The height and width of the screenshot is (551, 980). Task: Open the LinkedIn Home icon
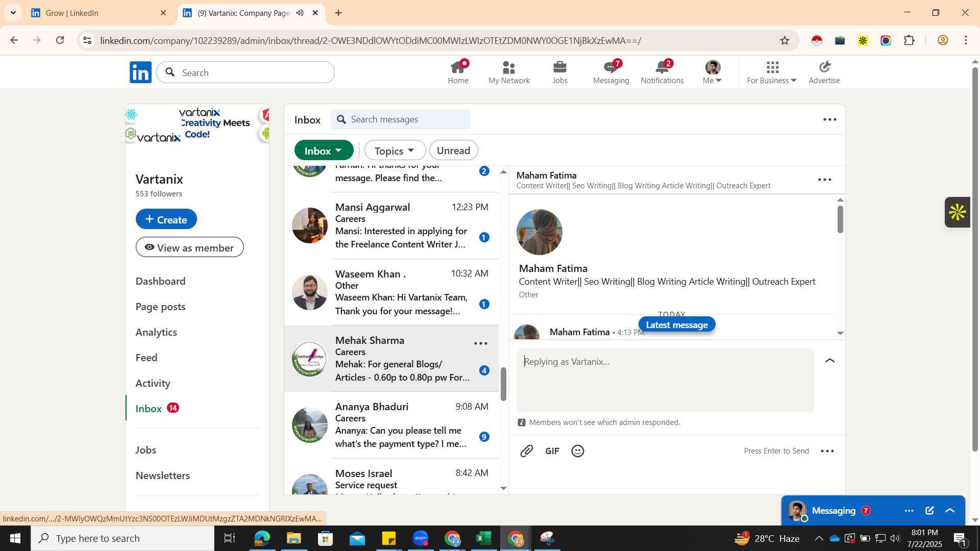pyautogui.click(x=458, y=72)
